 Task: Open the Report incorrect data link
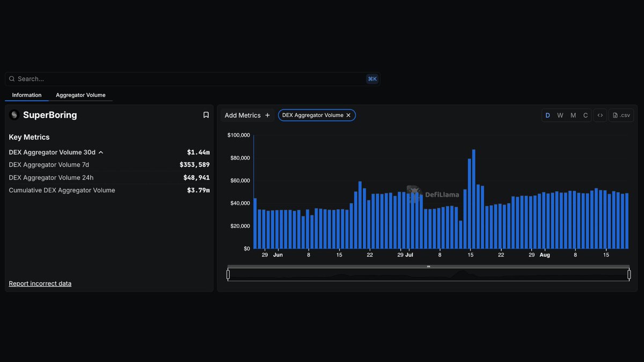[x=40, y=284]
